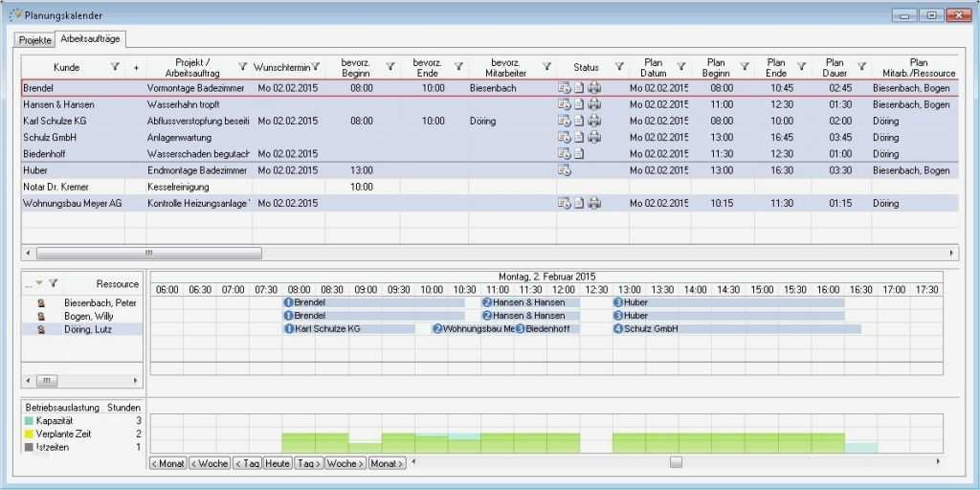Image resolution: width=980 pixels, height=490 pixels.
Task: Click the plus column header
Action: (136, 67)
